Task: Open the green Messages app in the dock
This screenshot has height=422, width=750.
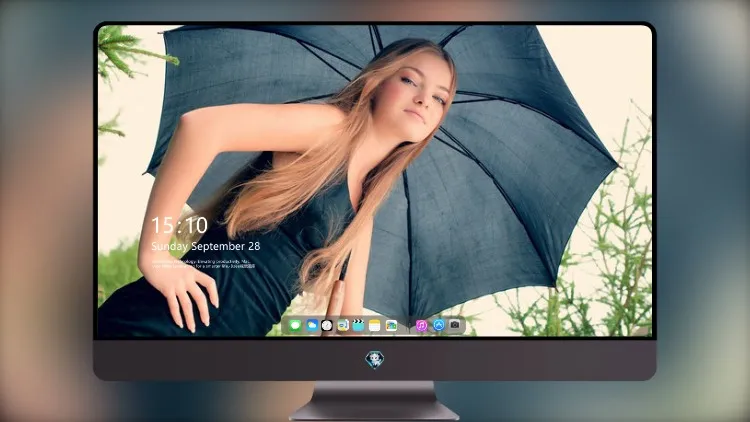Action: 295,326
